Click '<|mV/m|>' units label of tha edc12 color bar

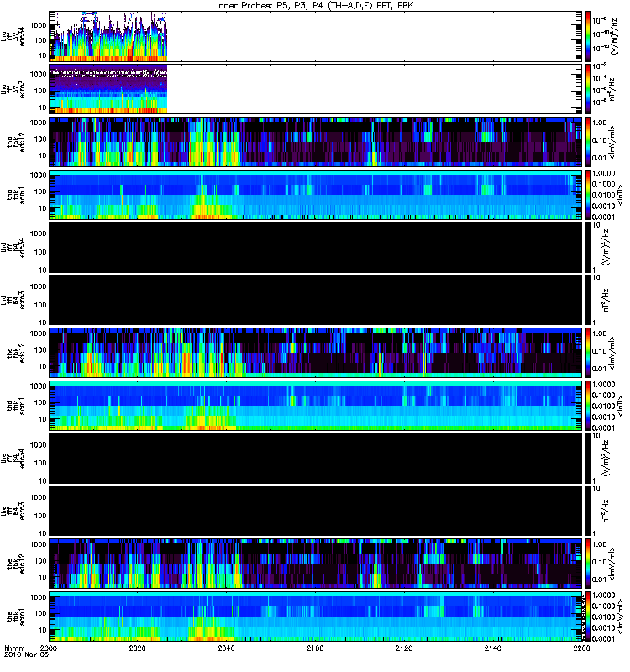coord(612,142)
